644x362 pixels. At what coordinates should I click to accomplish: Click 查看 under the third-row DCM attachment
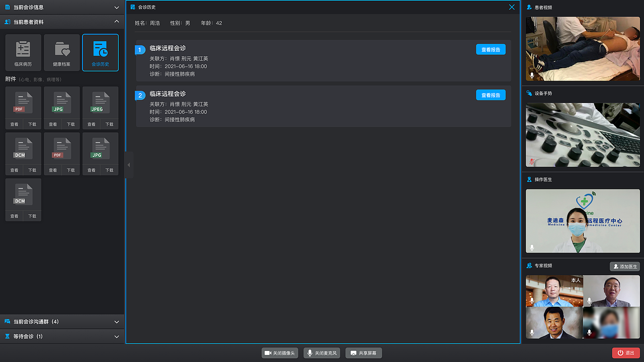click(x=14, y=216)
